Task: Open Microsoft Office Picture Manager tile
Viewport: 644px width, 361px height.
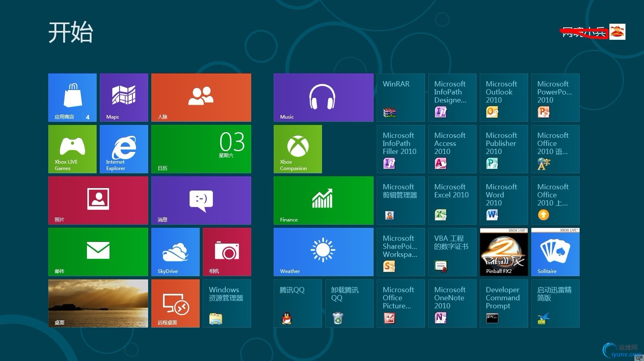Action: click(401, 304)
